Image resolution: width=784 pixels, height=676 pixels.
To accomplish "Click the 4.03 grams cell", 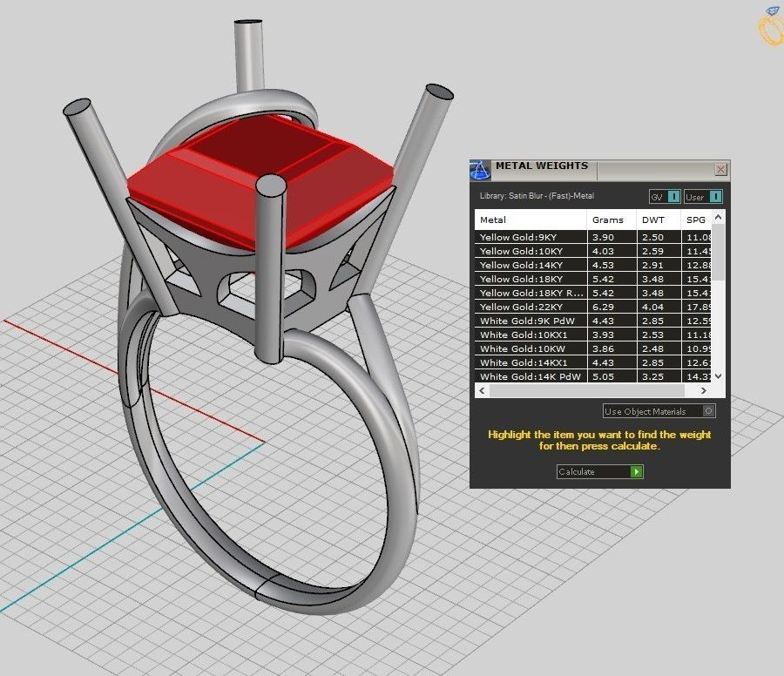I will (612, 251).
